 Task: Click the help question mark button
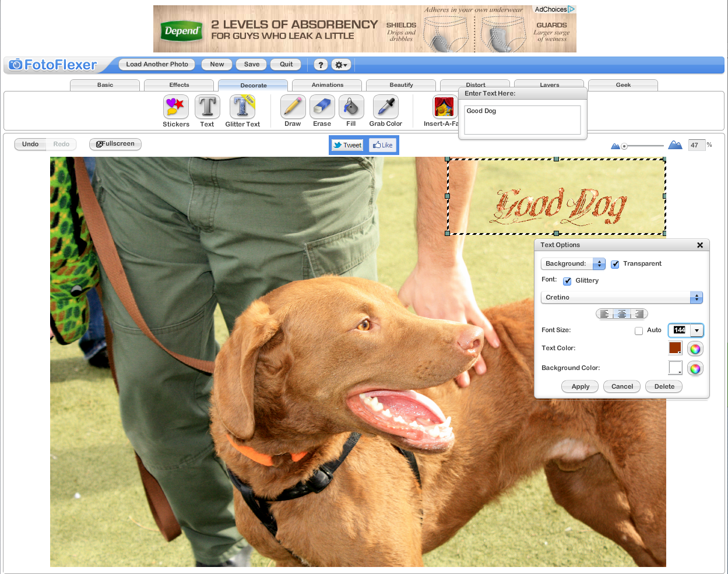(321, 65)
